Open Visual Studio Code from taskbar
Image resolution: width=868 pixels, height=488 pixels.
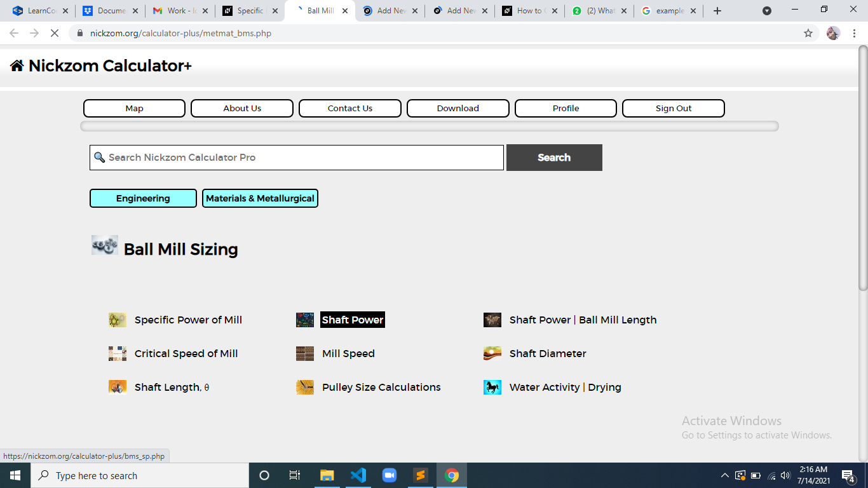coord(358,475)
